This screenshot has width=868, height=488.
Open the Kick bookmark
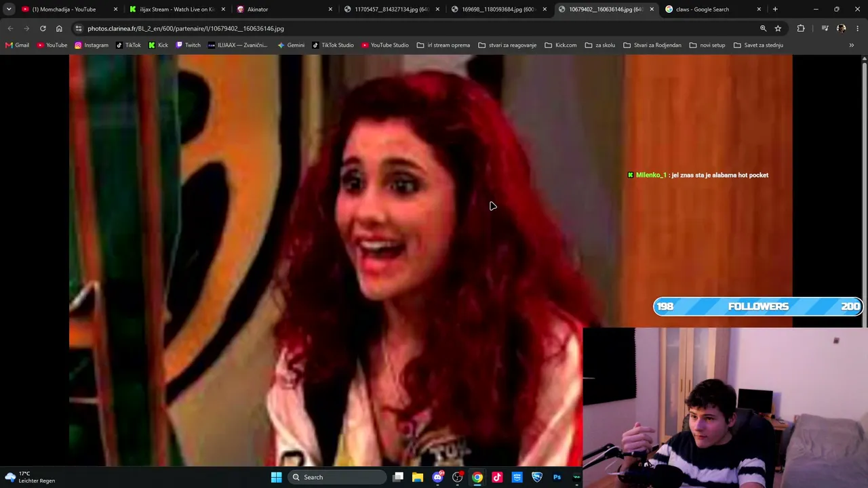(158, 45)
